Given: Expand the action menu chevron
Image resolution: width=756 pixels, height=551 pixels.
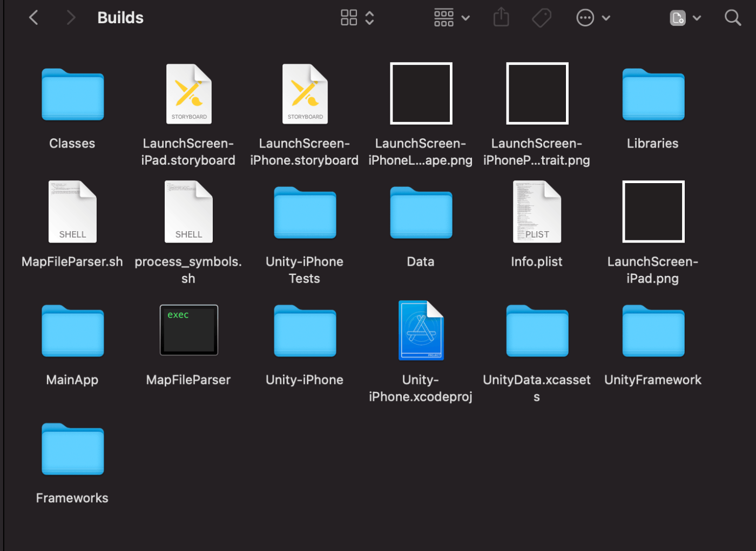Looking at the screenshot, I should (x=606, y=18).
